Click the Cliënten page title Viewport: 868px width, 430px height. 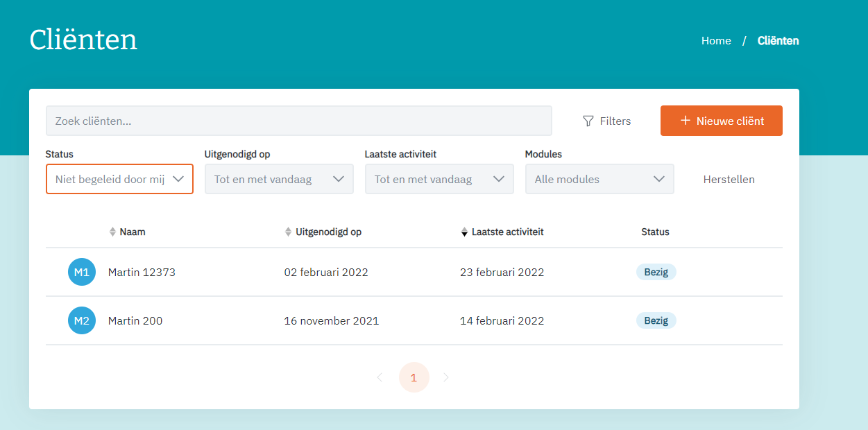pyautogui.click(x=83, y=40)
